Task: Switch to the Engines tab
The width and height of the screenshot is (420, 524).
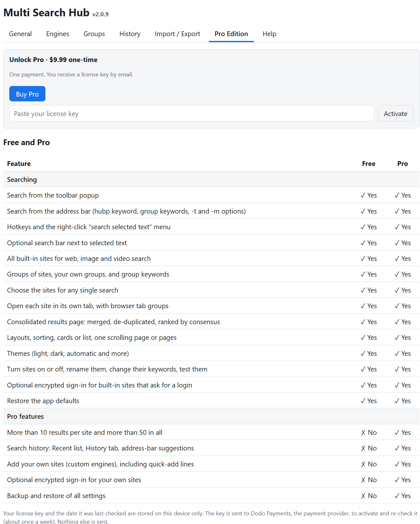Action: pyautogui.click(x=58, y=34)
